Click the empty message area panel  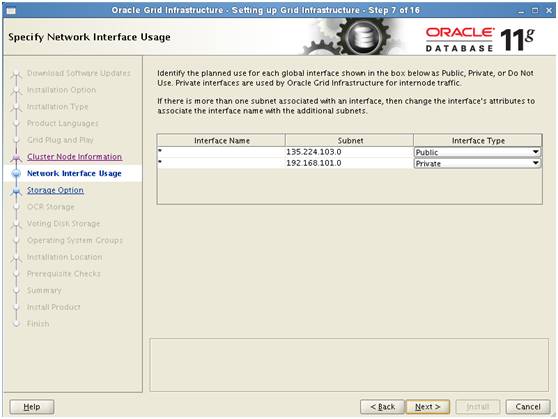click(x=349, y=365)
